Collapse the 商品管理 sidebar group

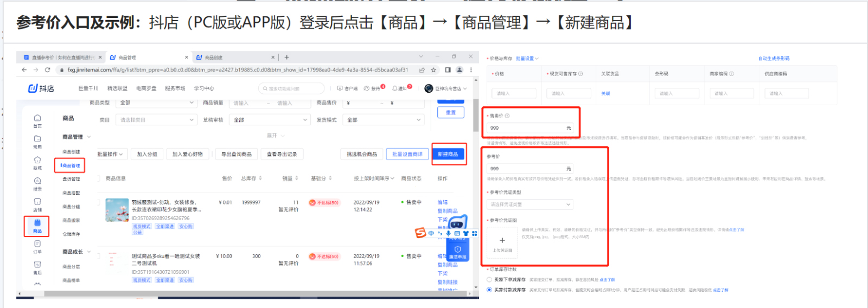pos(89,137)
